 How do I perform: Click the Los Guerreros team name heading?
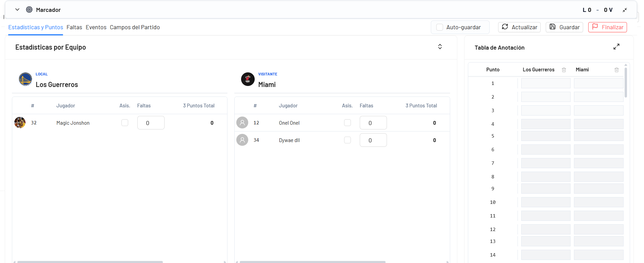pos(57,85)
